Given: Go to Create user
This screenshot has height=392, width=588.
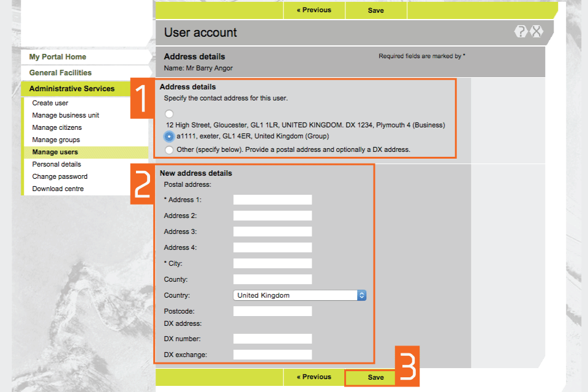Looking at the screenshot, I should click(x=50, y=103).
